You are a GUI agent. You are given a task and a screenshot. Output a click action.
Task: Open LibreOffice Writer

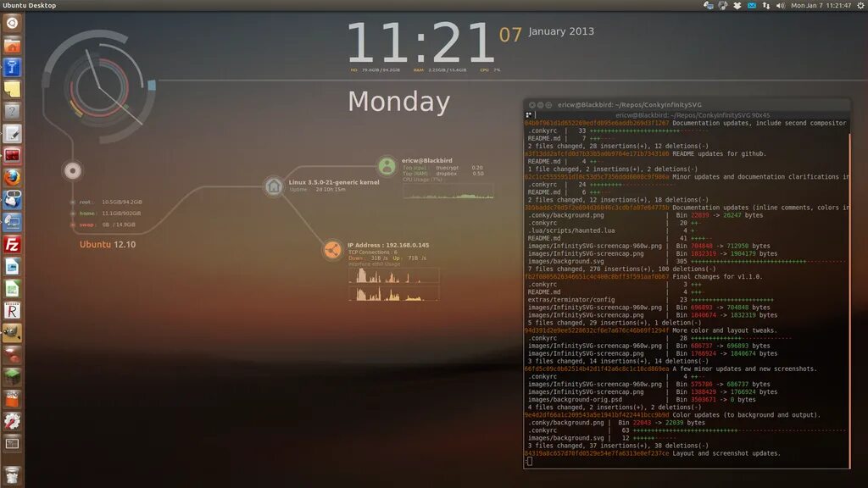(x=12, y=267)
